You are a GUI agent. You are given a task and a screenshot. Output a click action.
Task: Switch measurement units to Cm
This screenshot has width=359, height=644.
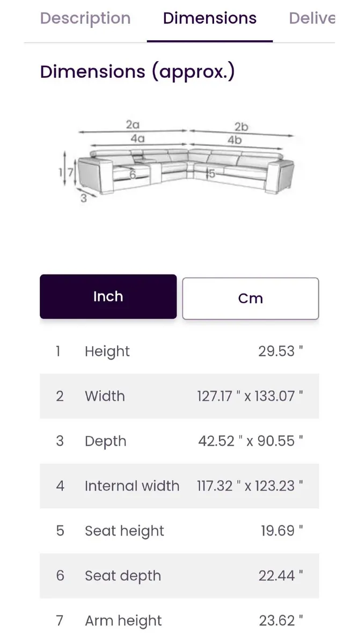tap(250, 298)
